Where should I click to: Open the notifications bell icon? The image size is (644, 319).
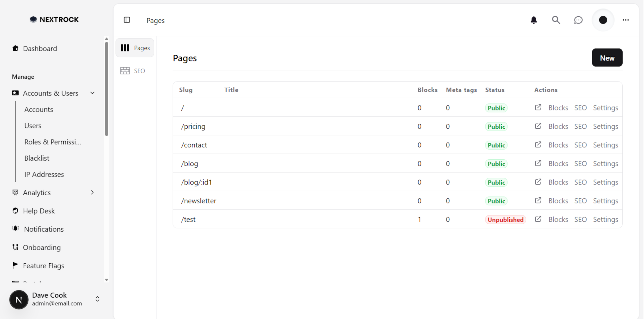(x=534, y=20)
